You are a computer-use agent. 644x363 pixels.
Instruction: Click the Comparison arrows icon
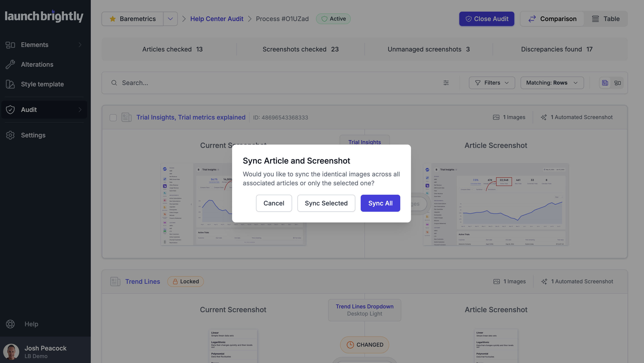pyautogui.click(x=532, y=19)
